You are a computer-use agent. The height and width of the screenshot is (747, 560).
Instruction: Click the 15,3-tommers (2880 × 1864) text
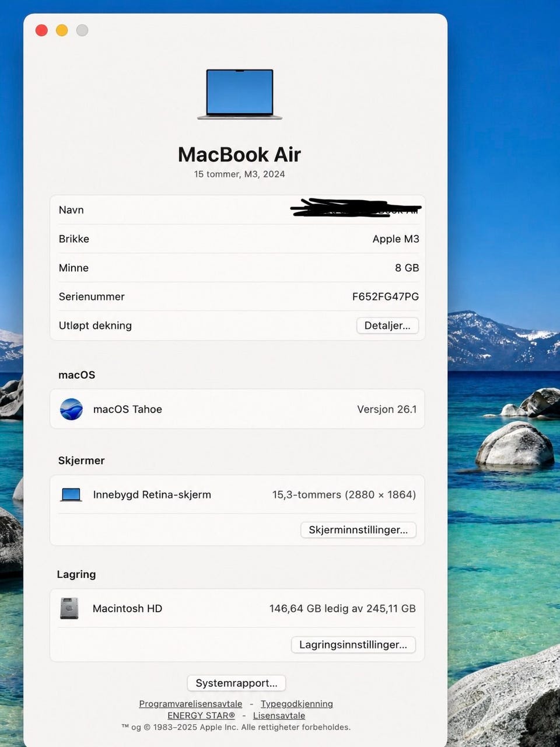(344, 495)
